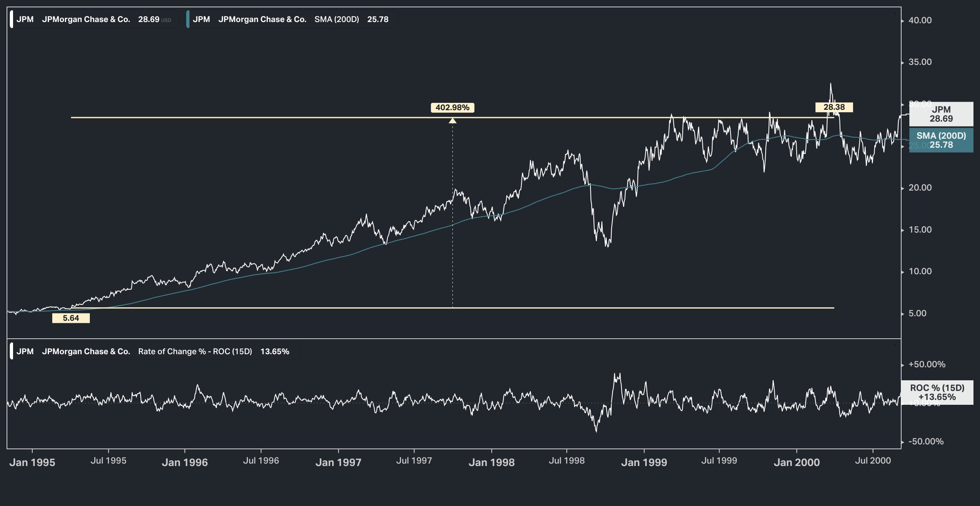980x506 pixels.
Task: Click the 20.00 price axis label
Action: 920,188
